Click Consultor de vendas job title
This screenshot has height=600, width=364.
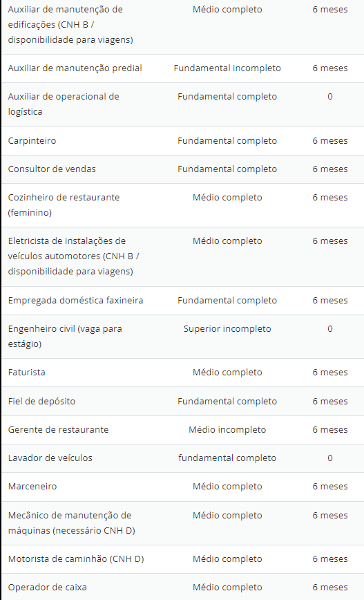point(52,169)
